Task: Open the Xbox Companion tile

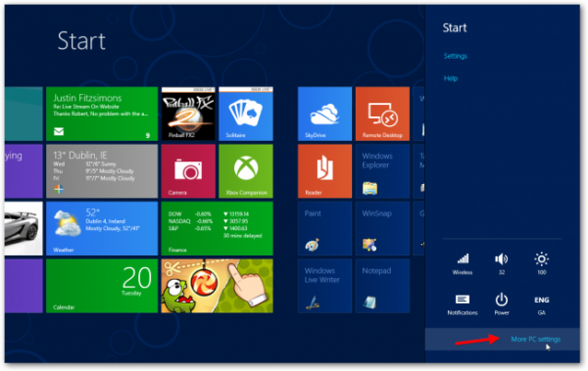Action: [246, 171]
